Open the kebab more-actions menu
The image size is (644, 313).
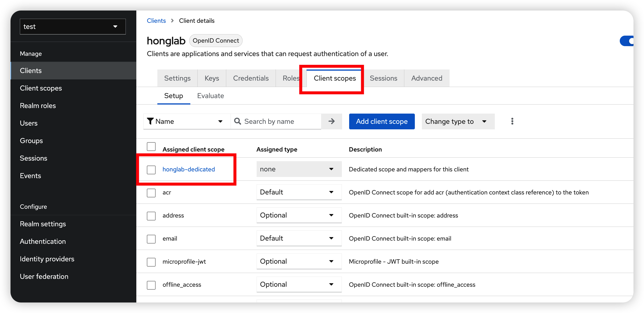click(x=512, y=121)
